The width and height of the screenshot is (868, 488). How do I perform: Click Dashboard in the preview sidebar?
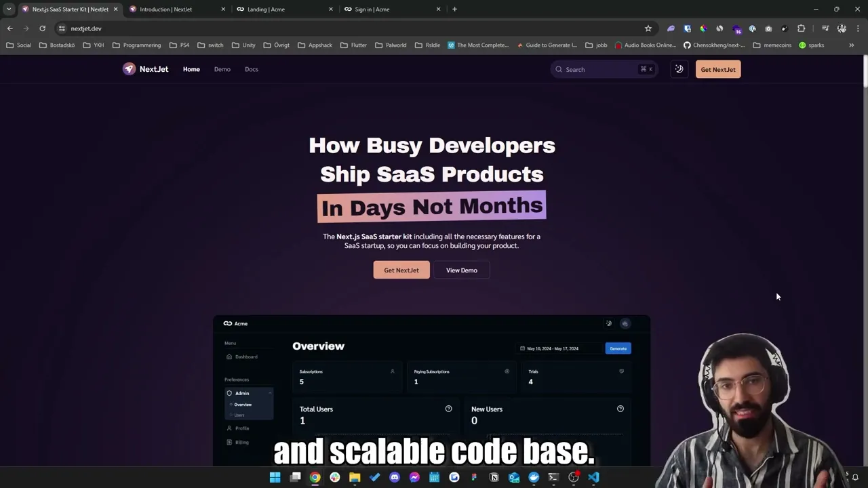click(x=242, y=357)
